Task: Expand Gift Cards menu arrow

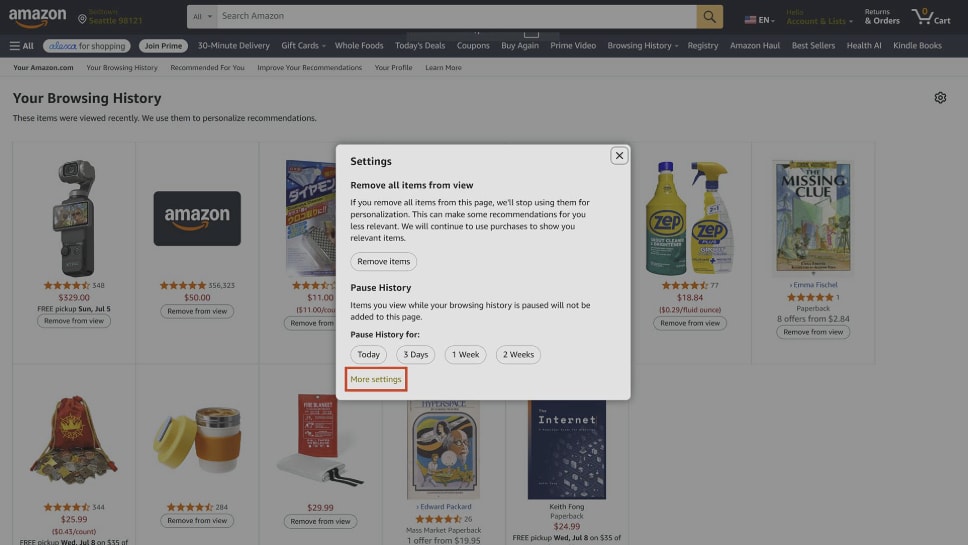Action: (x=323, y=46)
